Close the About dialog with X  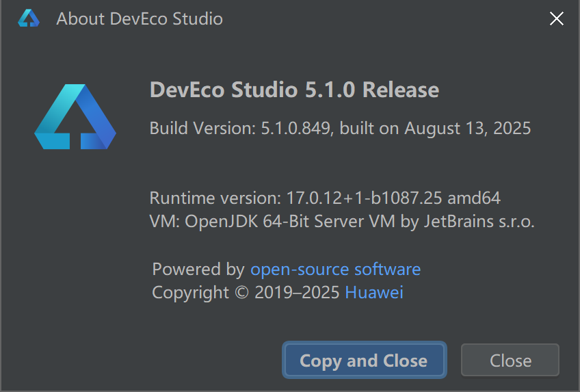pyautogui.click(x=557, y=19)
